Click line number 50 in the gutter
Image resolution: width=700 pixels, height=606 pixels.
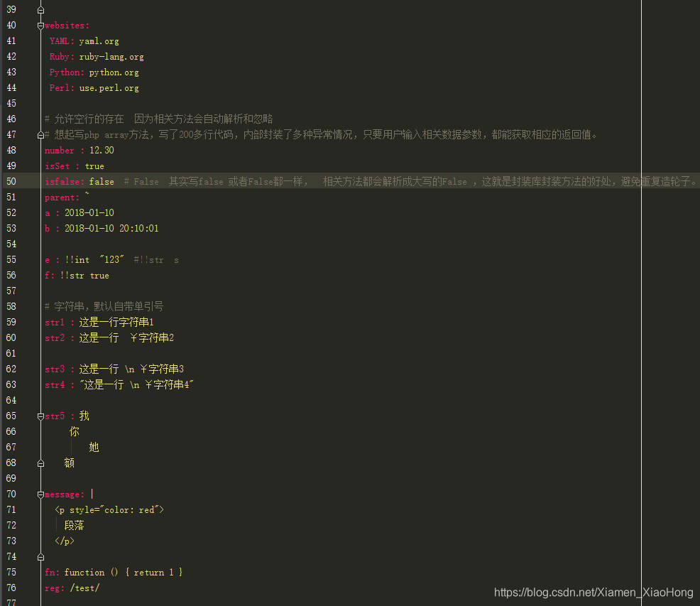[11, 181]
